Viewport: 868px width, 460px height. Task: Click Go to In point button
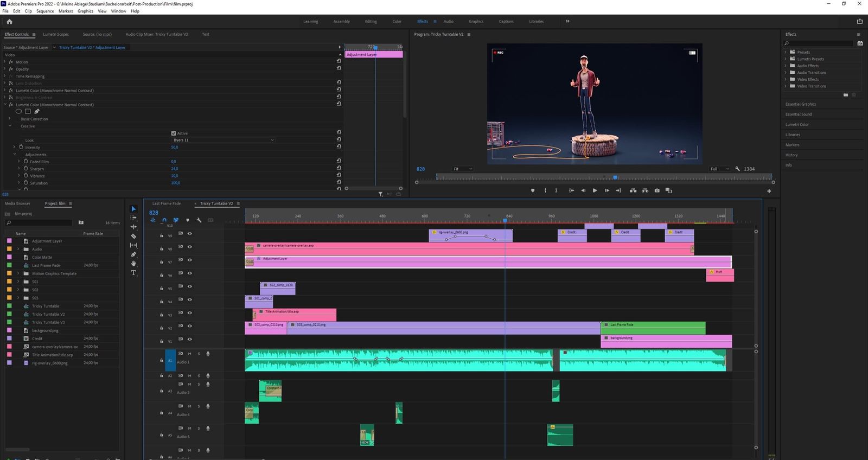(571, 190)
